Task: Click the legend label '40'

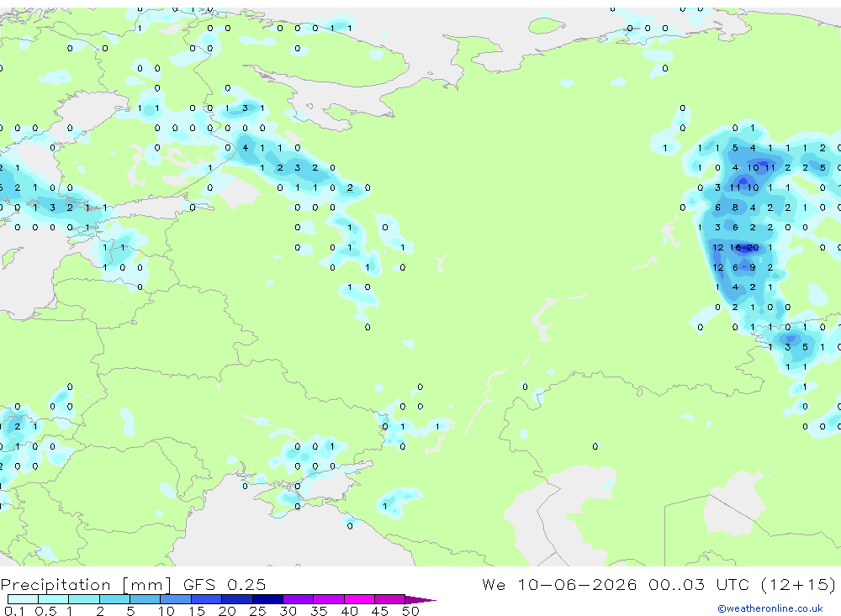Action: pos(349,611)
